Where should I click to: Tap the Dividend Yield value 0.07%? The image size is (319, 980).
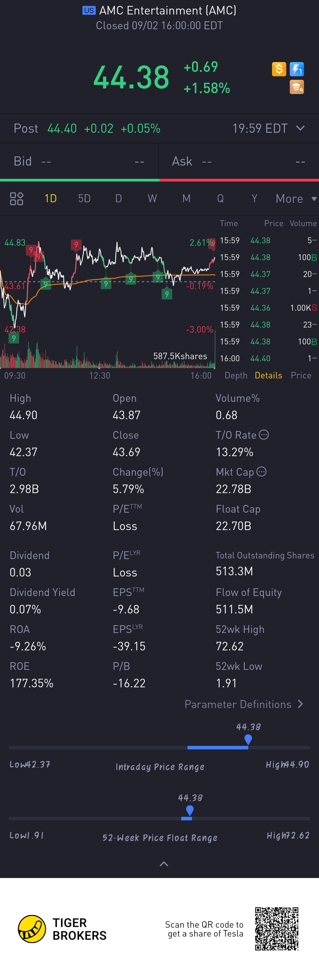coord(25,609)
